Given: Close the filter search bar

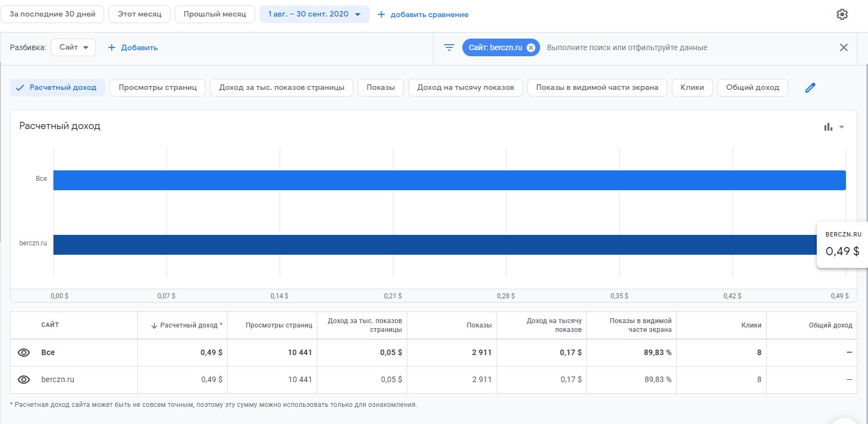Looking at the screenshot, I should click(x=843, y=47).
